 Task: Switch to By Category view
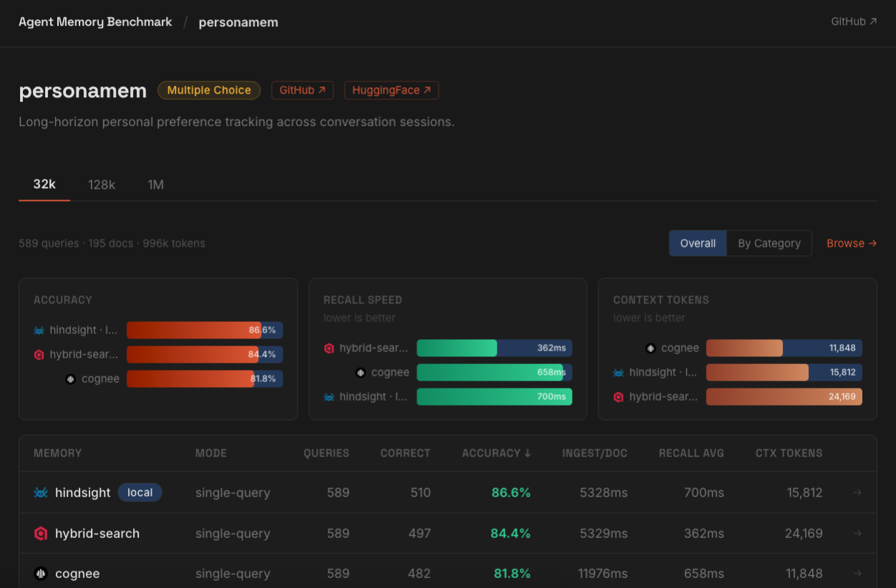[769, 243]
